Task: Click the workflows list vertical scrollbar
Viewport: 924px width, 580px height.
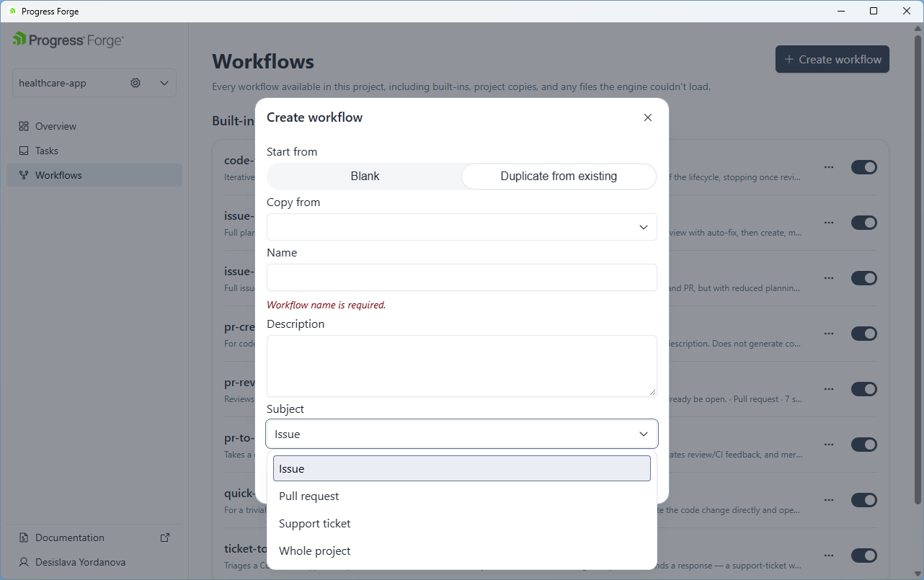Action: tap(918, 269)
